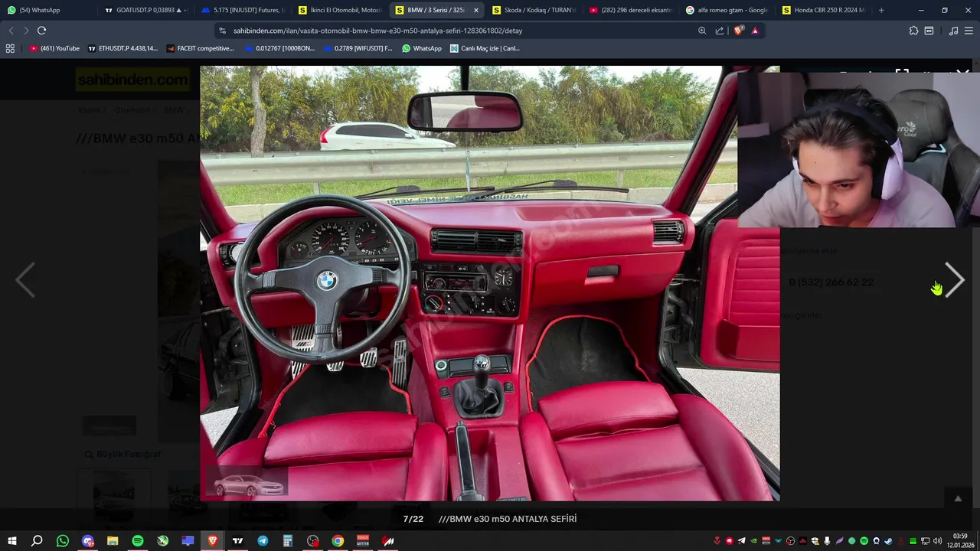Click the Brave Rewards triangle icon

[755, 31]
